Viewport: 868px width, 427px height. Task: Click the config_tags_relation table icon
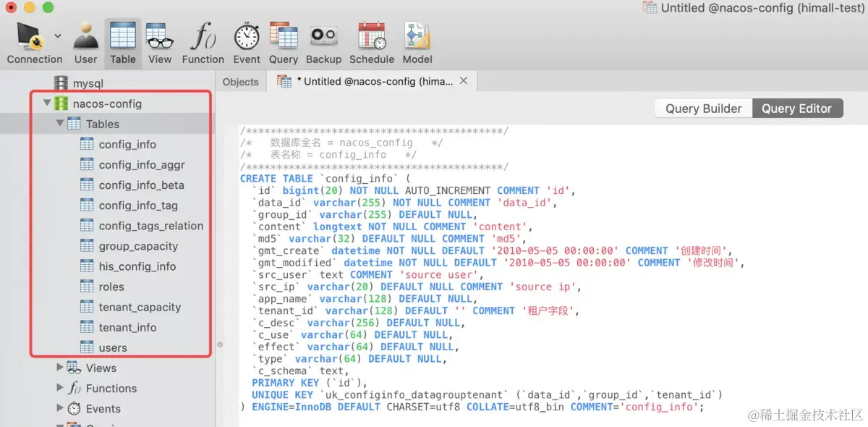tap(87, 225)
